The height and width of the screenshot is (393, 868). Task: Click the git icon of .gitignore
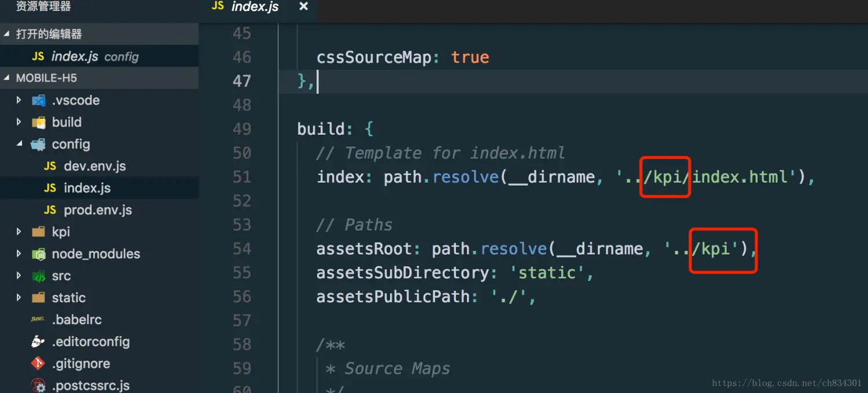38,364
